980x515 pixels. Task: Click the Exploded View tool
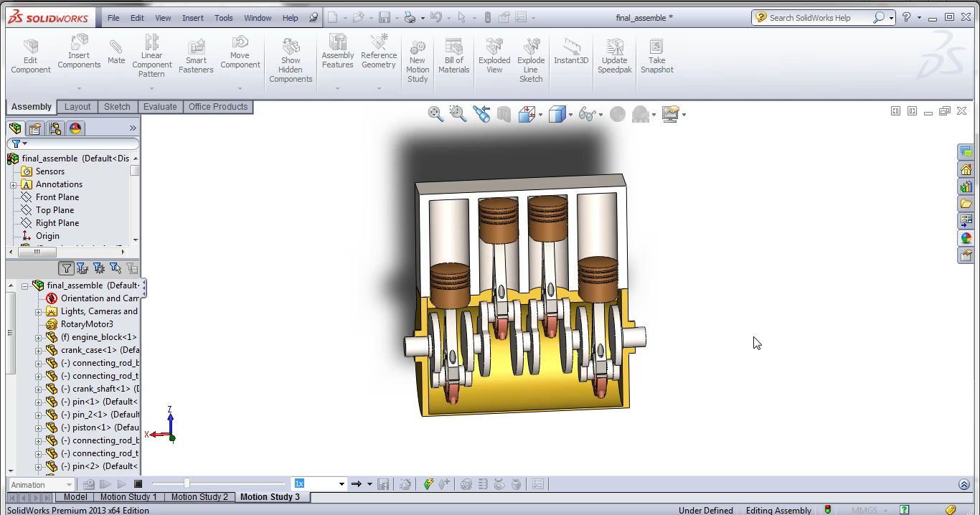click(494, 56)
